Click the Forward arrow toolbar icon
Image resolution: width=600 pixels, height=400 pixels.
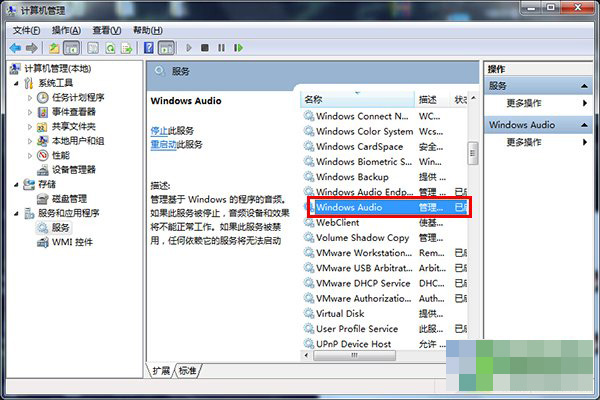coord(33,47)
